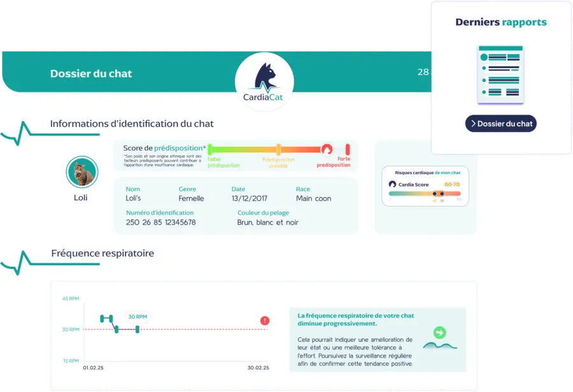This screenshot has height=392, width=573.
Task: Click the Informations d'identification du chat heading
Action: click(x=132, y=124)
